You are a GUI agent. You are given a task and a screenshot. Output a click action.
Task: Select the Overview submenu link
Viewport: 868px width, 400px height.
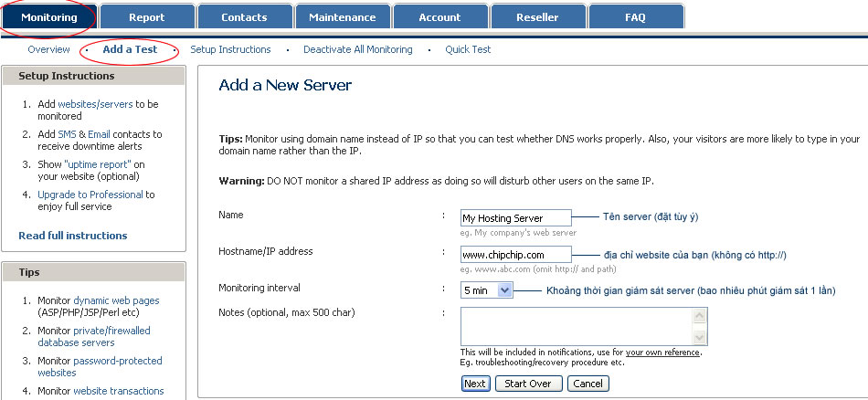(48, 49)
